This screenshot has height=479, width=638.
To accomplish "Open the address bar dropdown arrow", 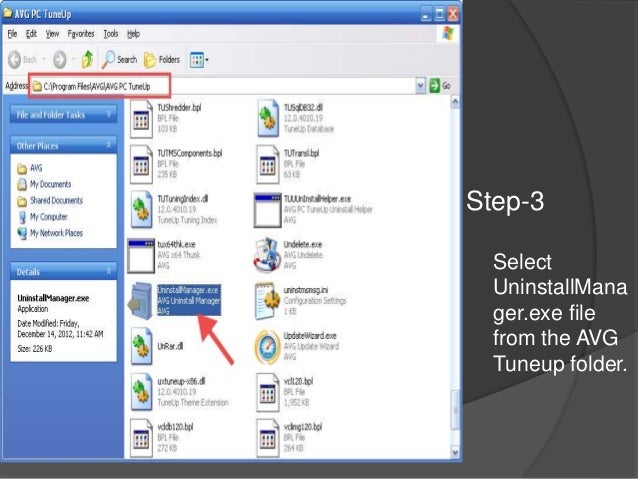I will click(420, 86).
